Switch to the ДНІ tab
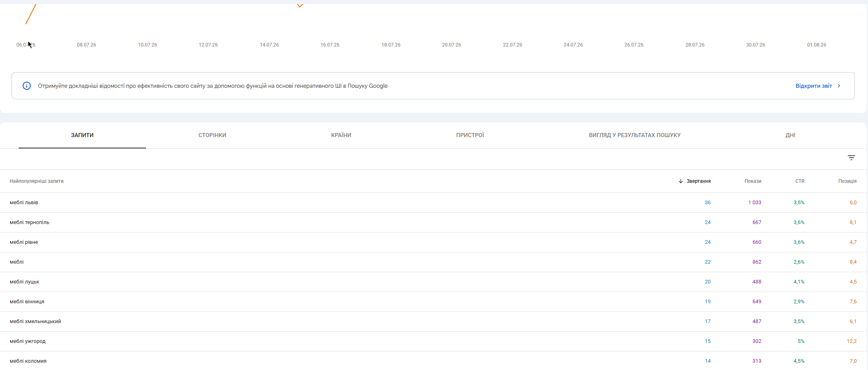Screen dimensions: 868x370 point(790,135)
